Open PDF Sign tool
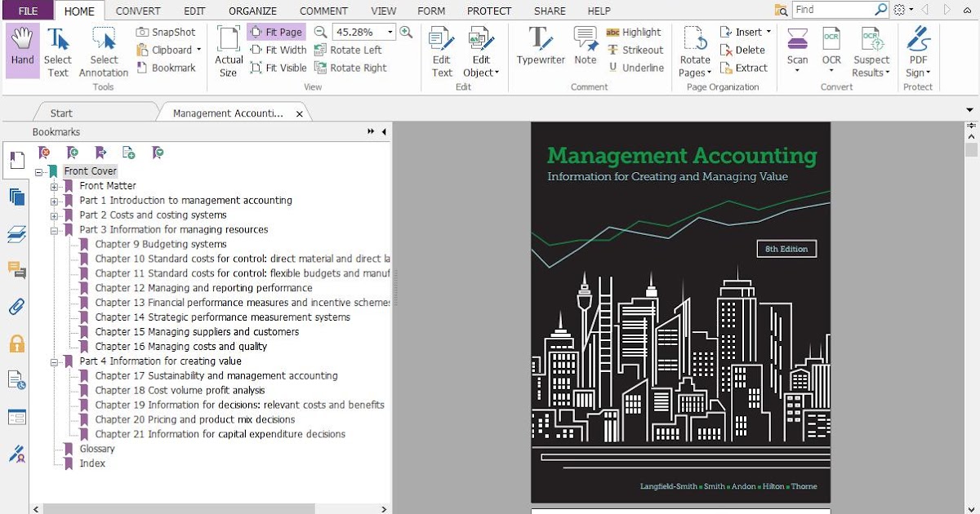Screen dimensions: 980x514 tap(918, 51)
